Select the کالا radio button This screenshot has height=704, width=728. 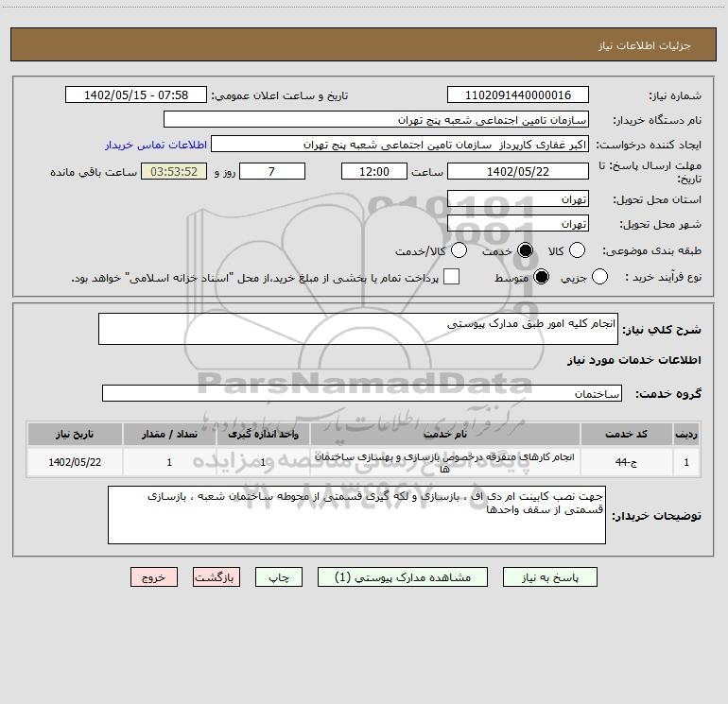pyautogui.click(x=577, y=250)
